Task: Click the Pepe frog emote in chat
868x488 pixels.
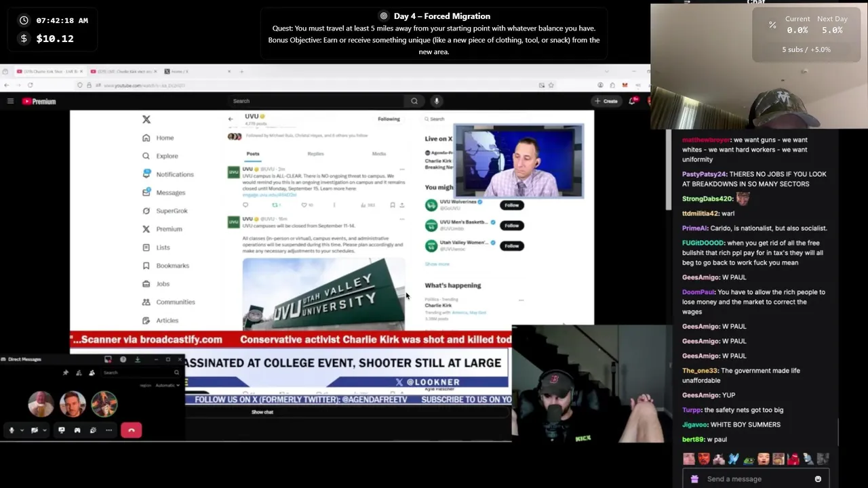Action: coord(749,459)
